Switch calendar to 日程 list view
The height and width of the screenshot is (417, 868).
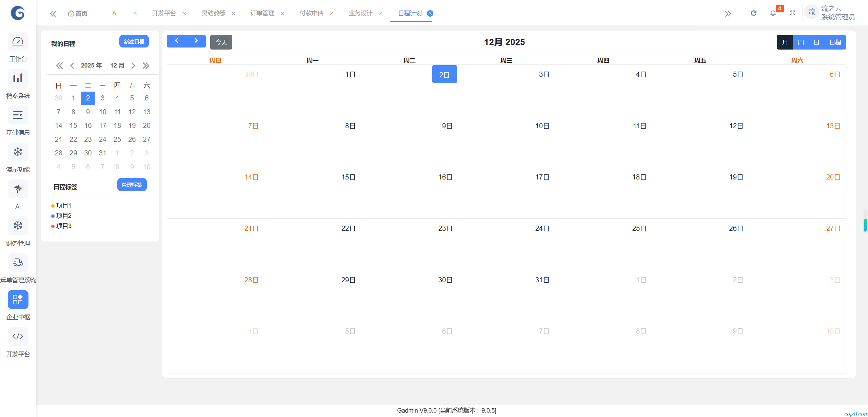tap(835, 42)
